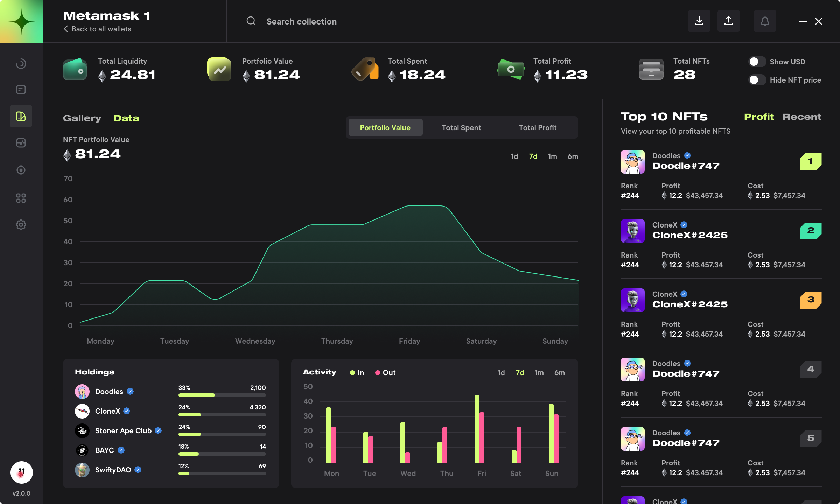Open Stoner Ape Club in Holdings

point(123,431)
